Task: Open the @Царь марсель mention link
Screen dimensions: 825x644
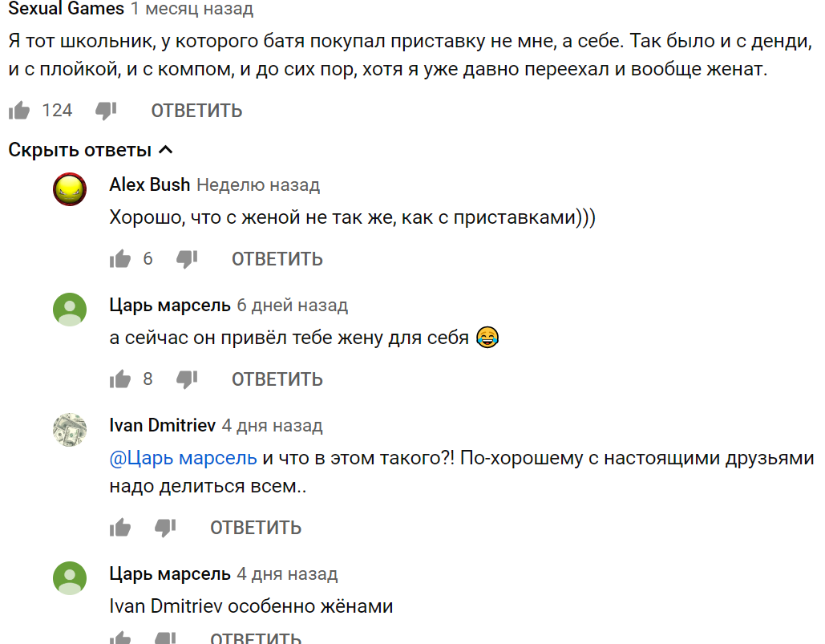Action: [x=184, y=459]
